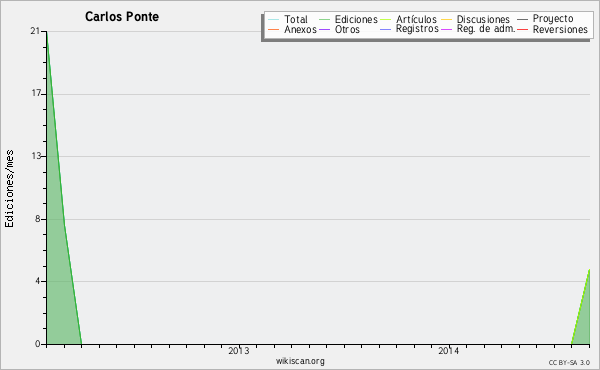Click the red Reversiones line swatch
The image size is (600, 370).
click(522, 29)
